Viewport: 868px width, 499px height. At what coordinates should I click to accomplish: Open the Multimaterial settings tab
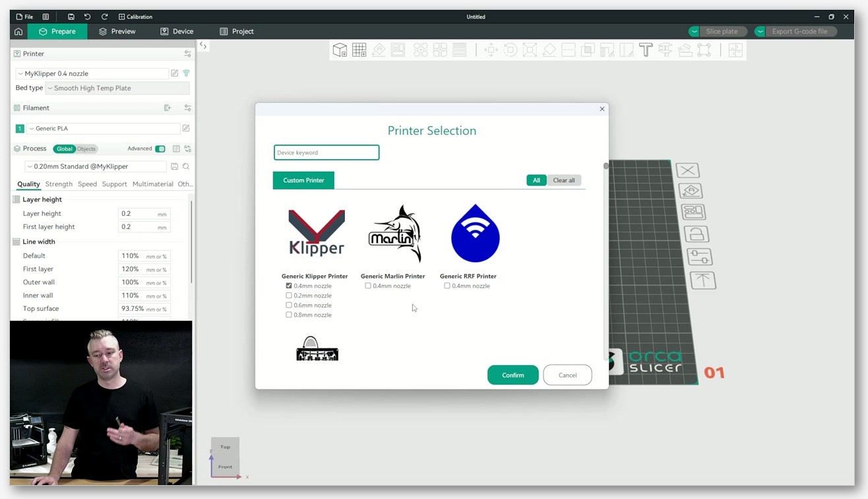[152, 184]
